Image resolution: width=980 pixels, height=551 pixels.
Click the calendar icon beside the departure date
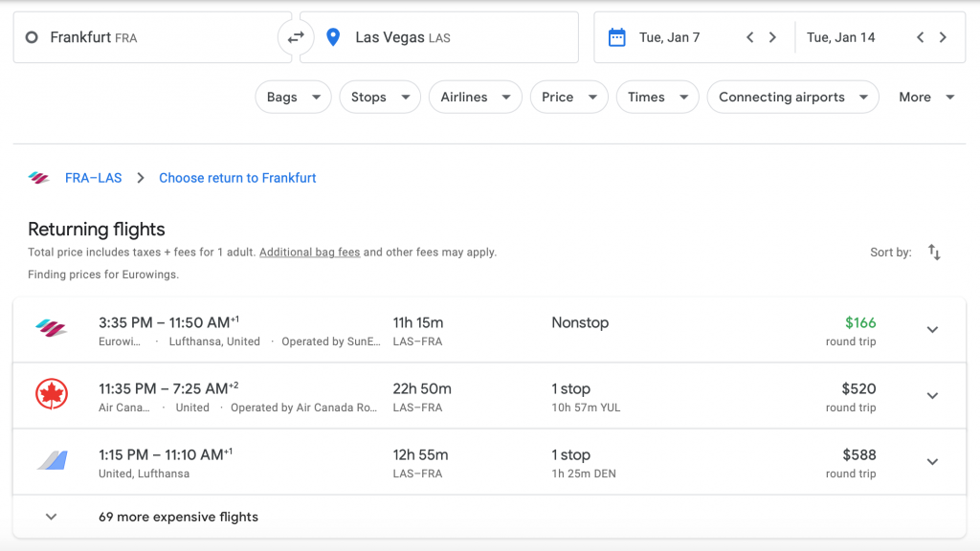[x=617, y=37]
